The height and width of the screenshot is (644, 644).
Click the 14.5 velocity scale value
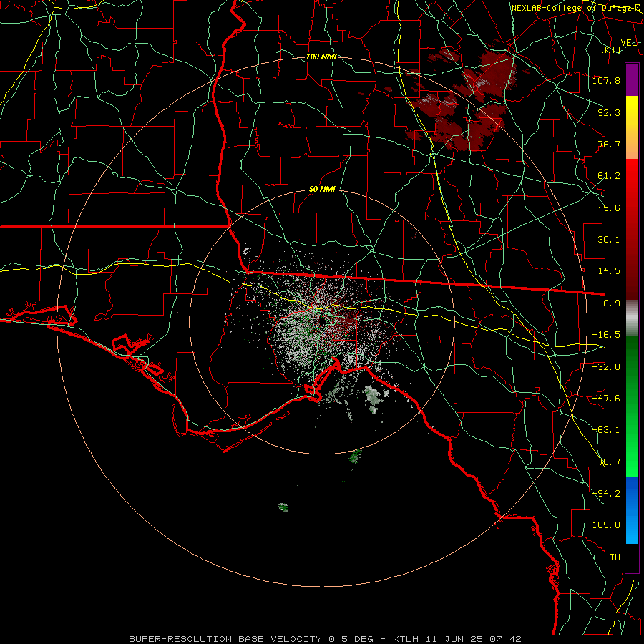(609, 271)
